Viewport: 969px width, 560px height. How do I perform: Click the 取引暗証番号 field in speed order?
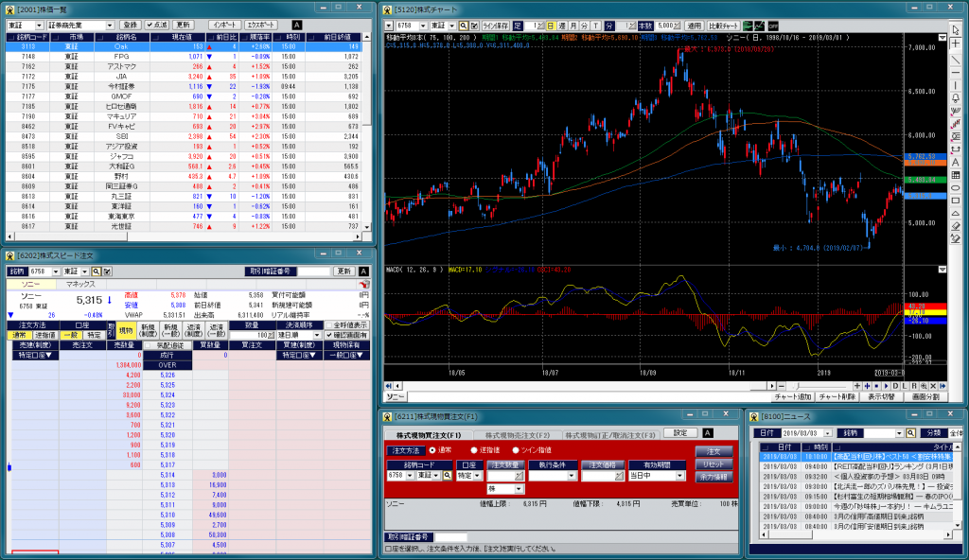tap(314, 271)
